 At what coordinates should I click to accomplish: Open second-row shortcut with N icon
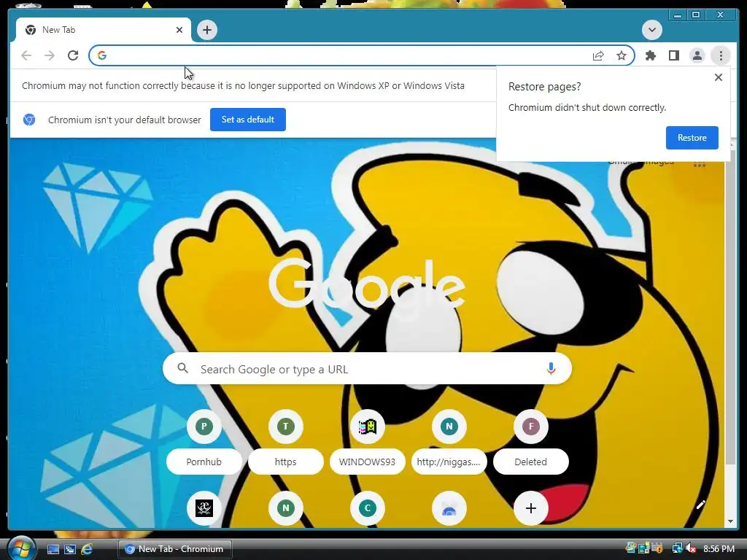tap(285, 508)
